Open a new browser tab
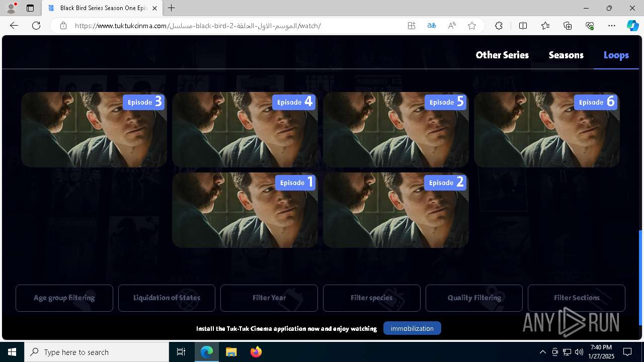The image size is (644, 362). (x=172, y=8)
